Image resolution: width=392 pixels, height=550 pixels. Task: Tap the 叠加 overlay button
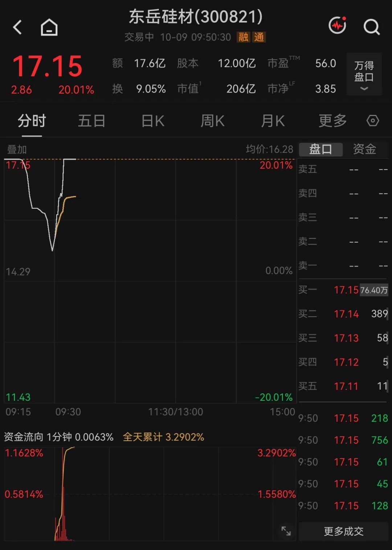[17, 149]
